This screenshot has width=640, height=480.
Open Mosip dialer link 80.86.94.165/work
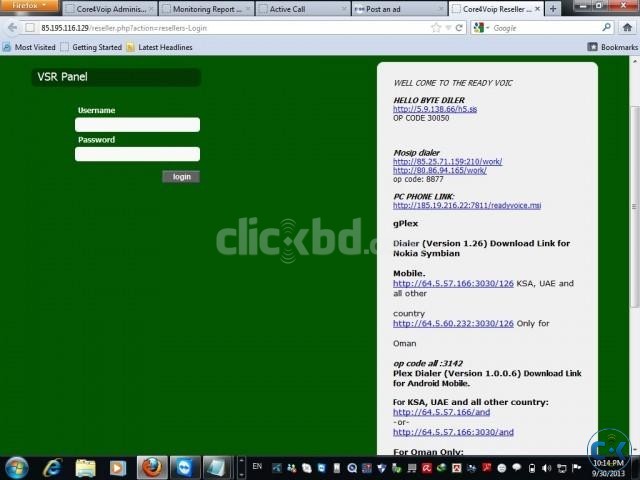pos(440,171)
